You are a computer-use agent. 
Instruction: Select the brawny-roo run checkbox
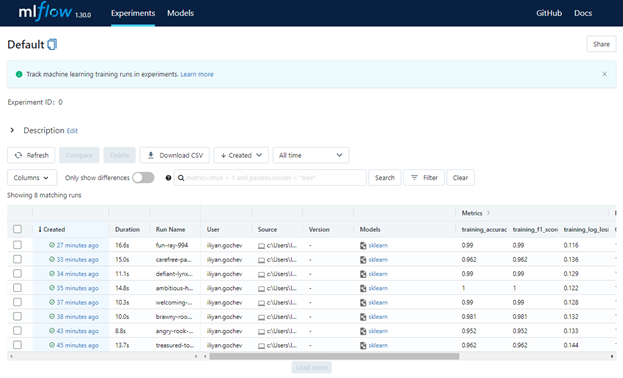click(17, 316)
